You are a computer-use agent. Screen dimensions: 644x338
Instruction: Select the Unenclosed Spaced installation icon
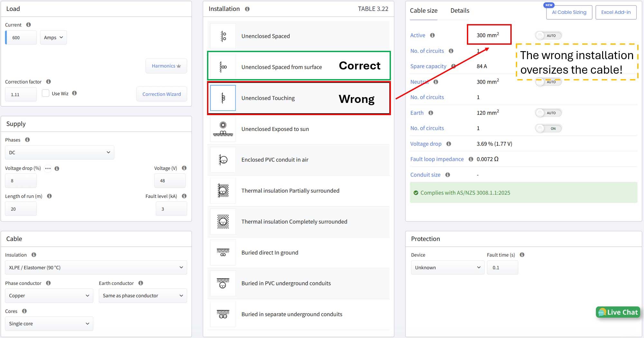223,36
